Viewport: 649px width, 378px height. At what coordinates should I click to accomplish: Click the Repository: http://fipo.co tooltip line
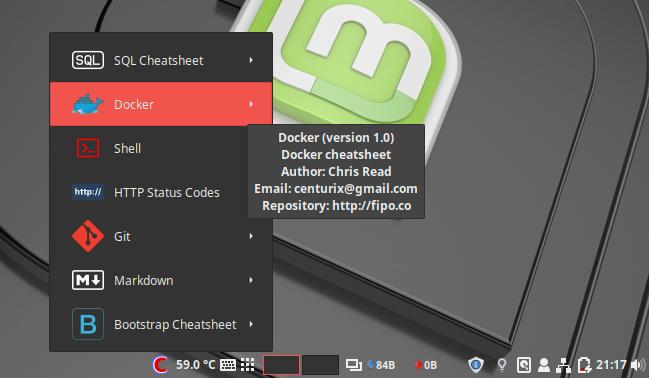click(x=337, y=206)
